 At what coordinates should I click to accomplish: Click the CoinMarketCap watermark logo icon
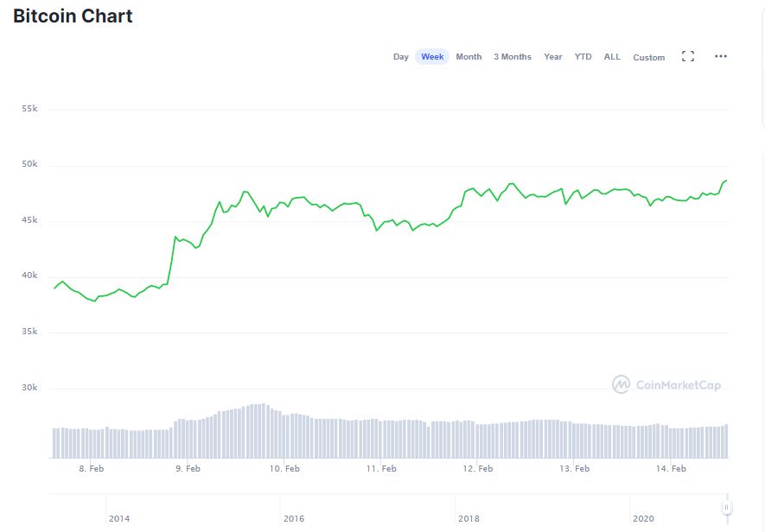tap(621, 384)
